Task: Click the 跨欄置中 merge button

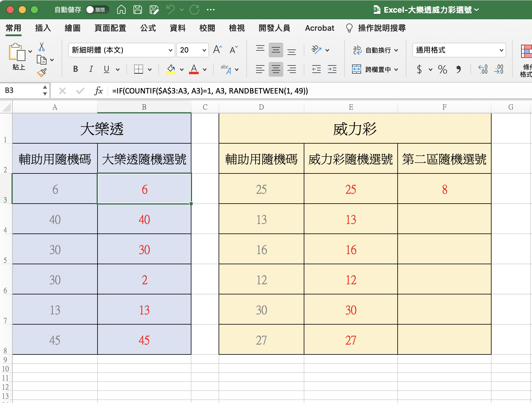Action: [x=375, y=69]
